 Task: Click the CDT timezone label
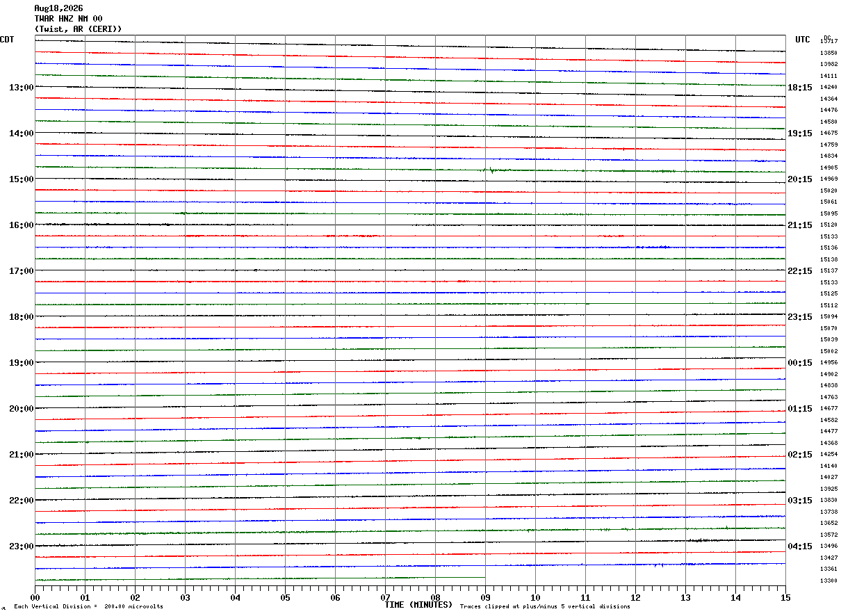tap(7, 40)
